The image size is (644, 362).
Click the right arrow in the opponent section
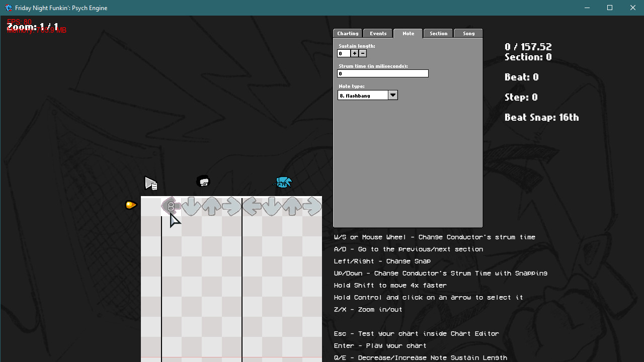231,206
